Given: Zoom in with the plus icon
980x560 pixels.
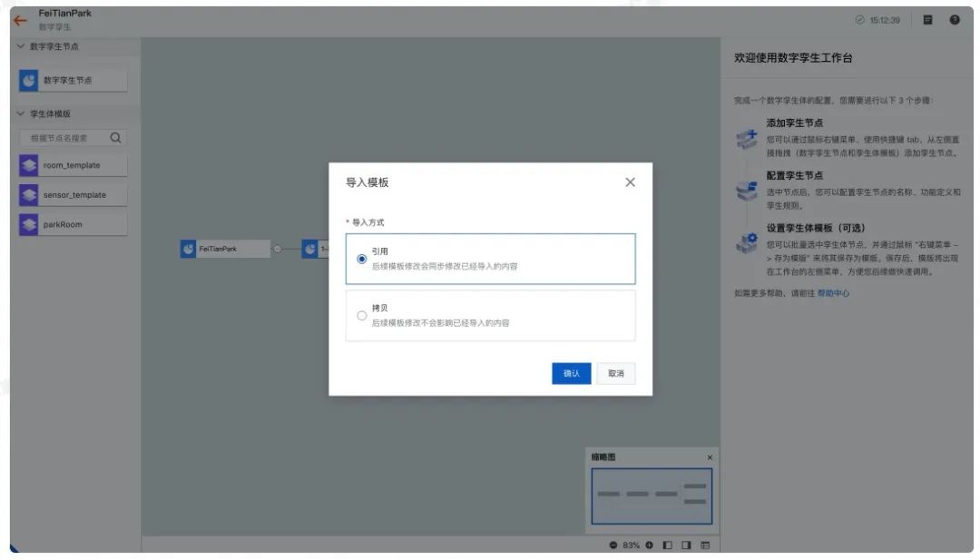Looking at the screenshot, I should tap(650, 545).
